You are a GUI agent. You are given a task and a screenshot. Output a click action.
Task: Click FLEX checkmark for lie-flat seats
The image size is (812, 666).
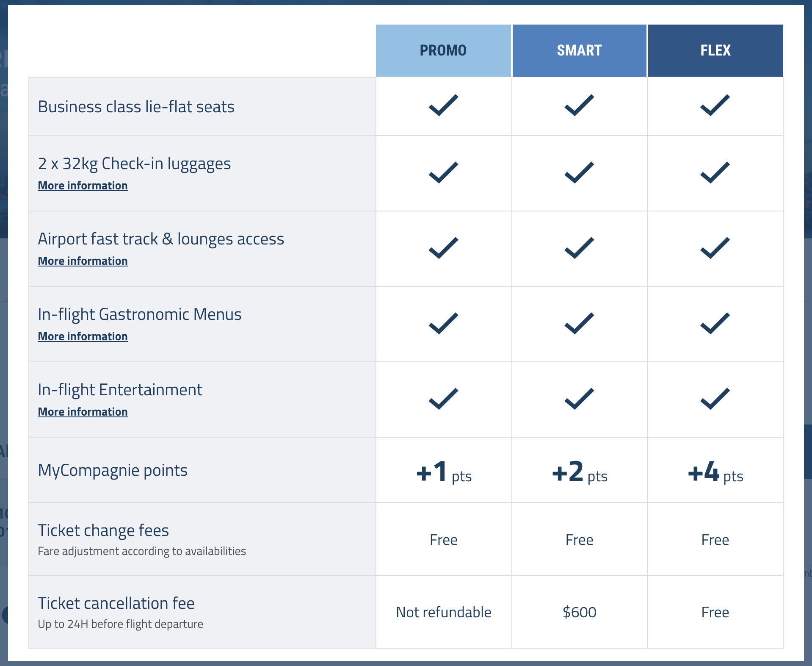(x=715, y=105)
